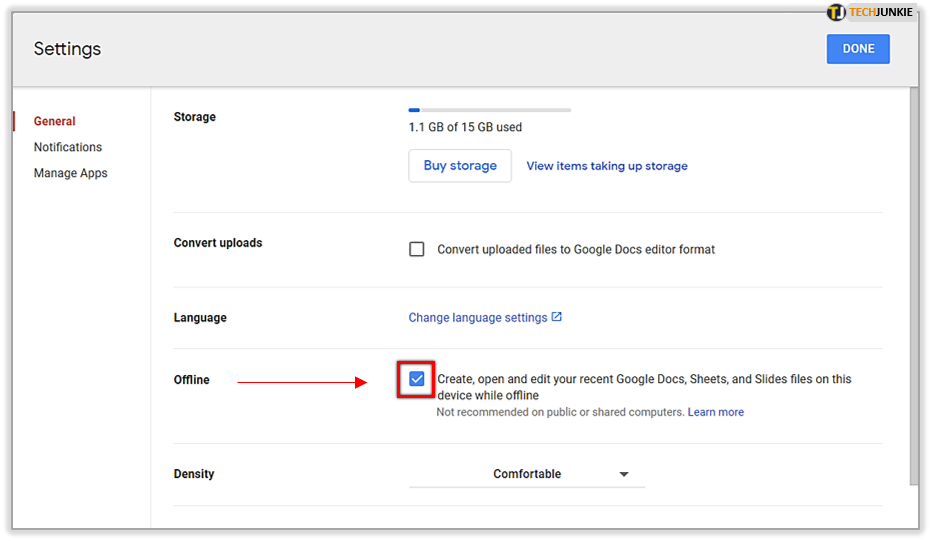This screenshot has width=931, height=541.
Task: Open the Comfortable density dropdown
Action: (527, 474)
